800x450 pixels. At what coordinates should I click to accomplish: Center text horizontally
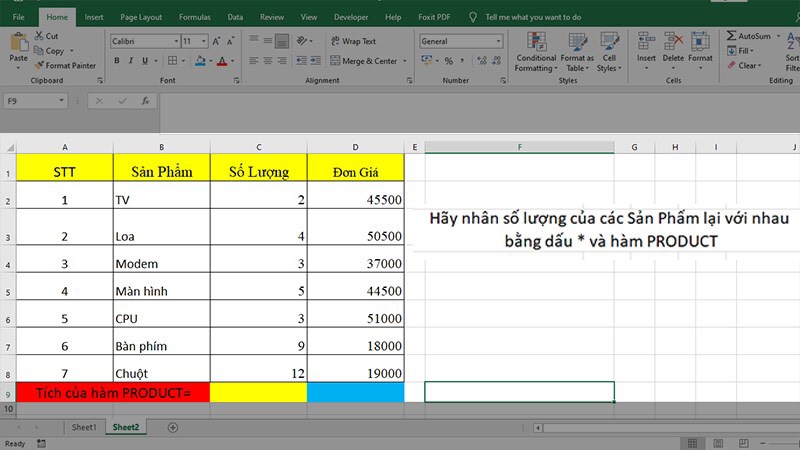pos(267,61)
